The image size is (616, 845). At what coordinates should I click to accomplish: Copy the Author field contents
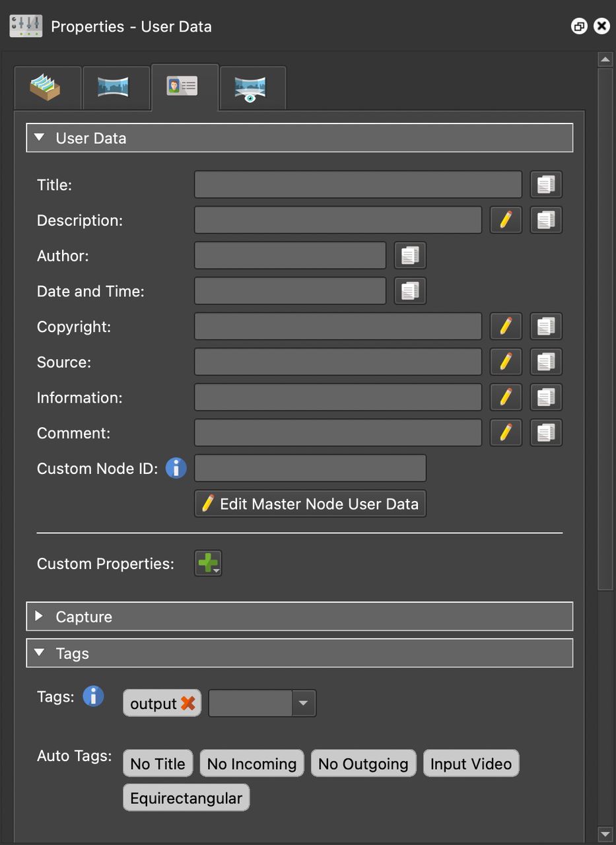pyautogui.click(x=409, y=255)
